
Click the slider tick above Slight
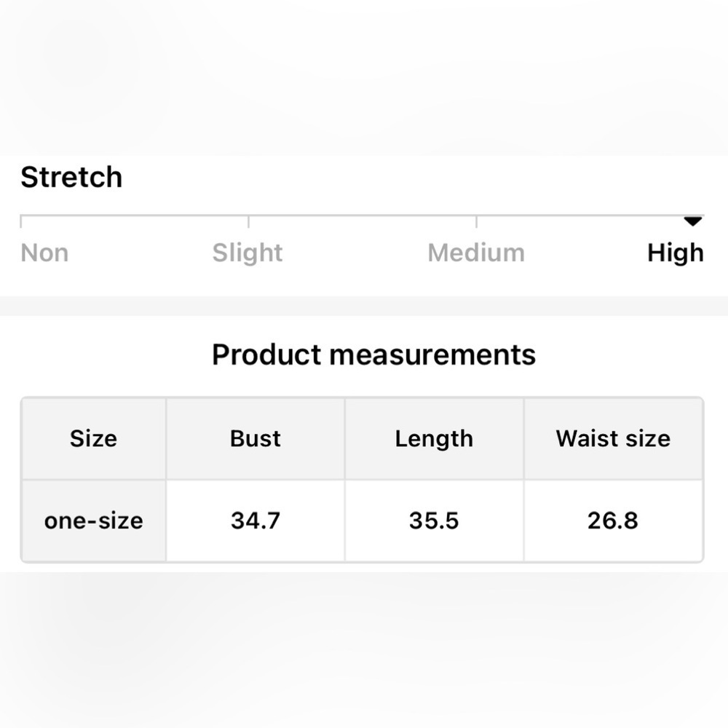coord(248,221)
